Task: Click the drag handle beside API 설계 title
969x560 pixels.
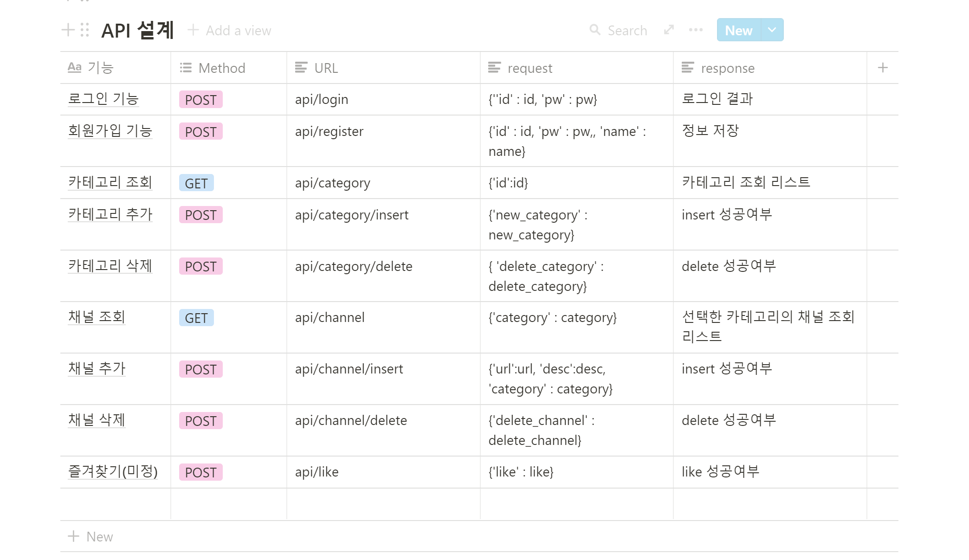Action: pos(84,30)
